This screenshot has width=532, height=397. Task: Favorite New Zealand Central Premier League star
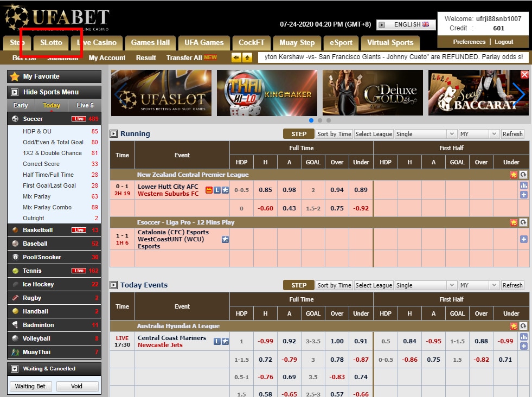click(514, 175)
